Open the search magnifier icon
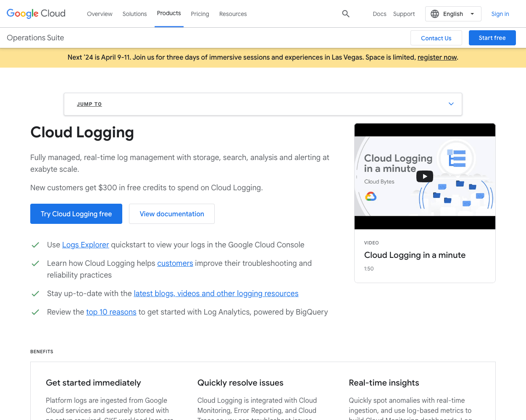The height and width of the screenshot is (420, 526). pyautogui.click(x=346, y=14)
